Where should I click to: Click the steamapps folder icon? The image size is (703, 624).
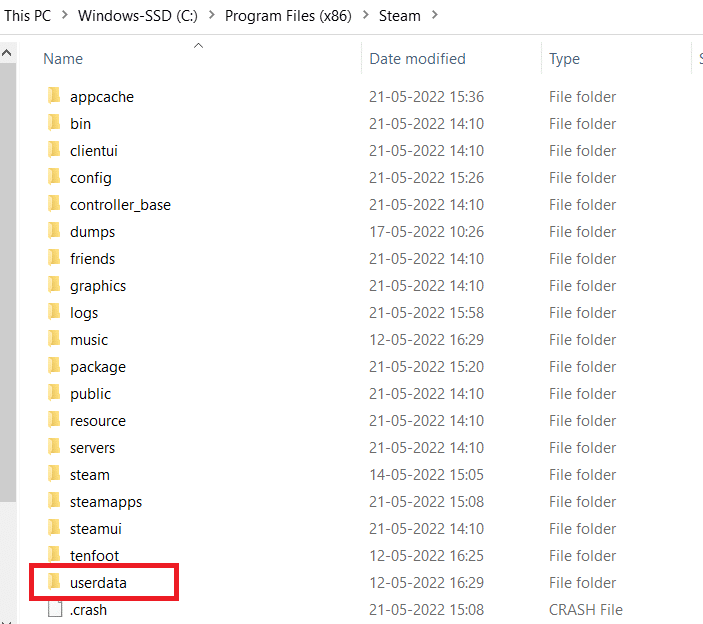pyautogui.click(x=54, y=500)
